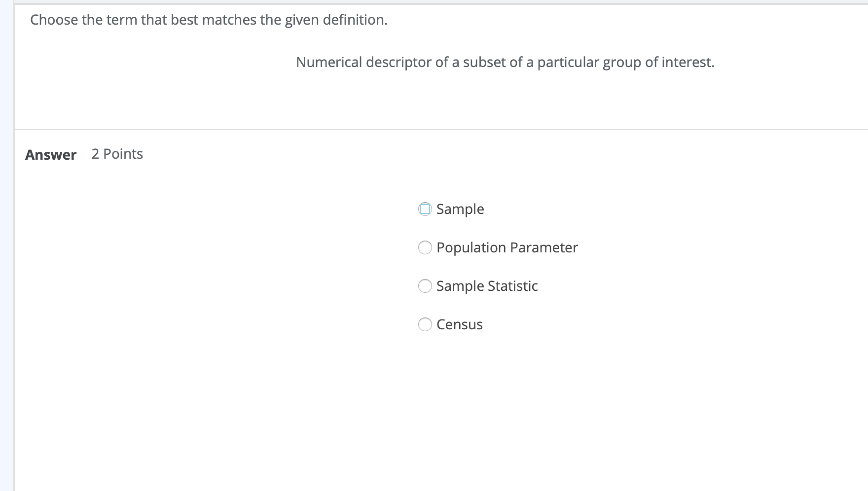Click the 2 Points label
Screen dimensions: 868x491
[x=117, y=154]
